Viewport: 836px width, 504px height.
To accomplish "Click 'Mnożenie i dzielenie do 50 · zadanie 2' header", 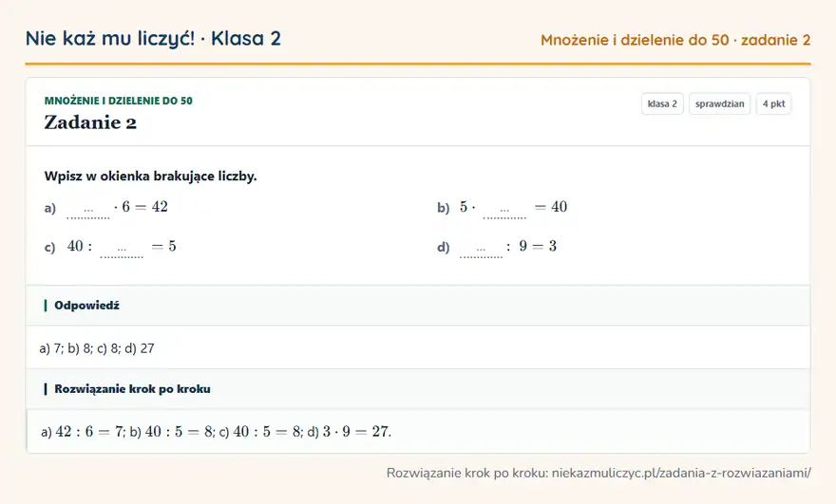I will pyautogui.click(x=675, y=40).
